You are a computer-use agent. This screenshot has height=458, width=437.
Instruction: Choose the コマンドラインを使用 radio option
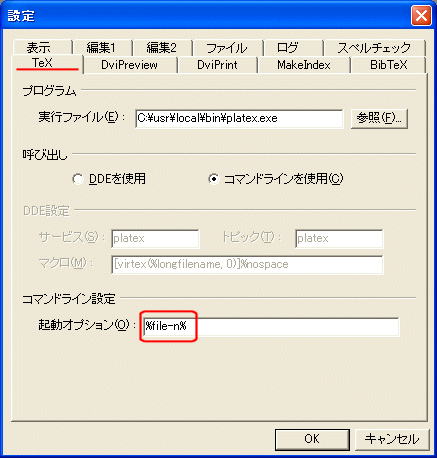click(214, 179)
